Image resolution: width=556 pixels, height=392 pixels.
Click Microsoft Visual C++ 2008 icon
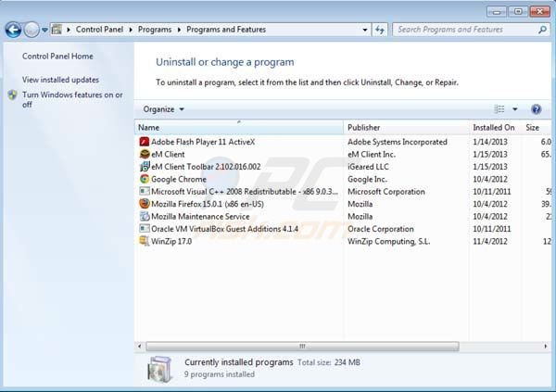pos(145,191)
